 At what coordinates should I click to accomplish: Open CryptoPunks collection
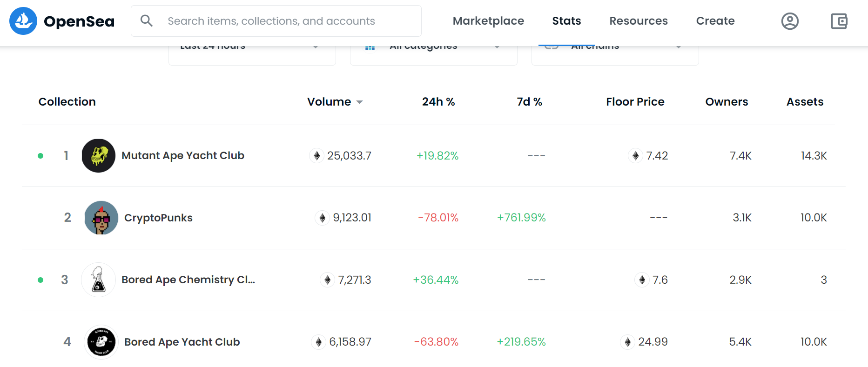pos(158,218)
